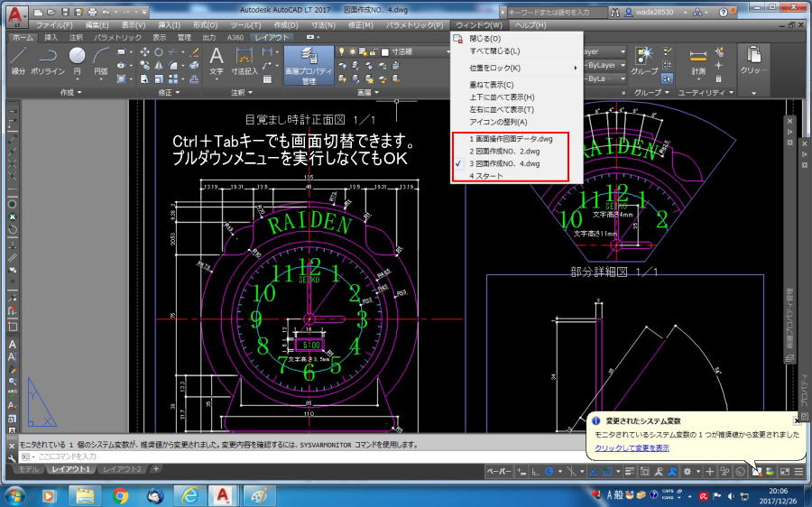Select the 円 (Circle) tool
Image resolution: width=812 pixels, height=507 pixels.
[x=78, y=61]
